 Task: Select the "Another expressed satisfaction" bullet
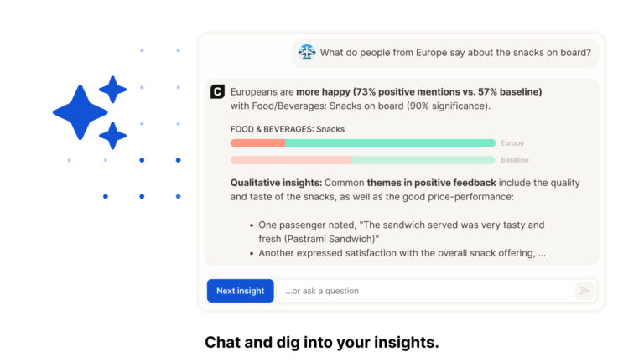pos(402,252)
